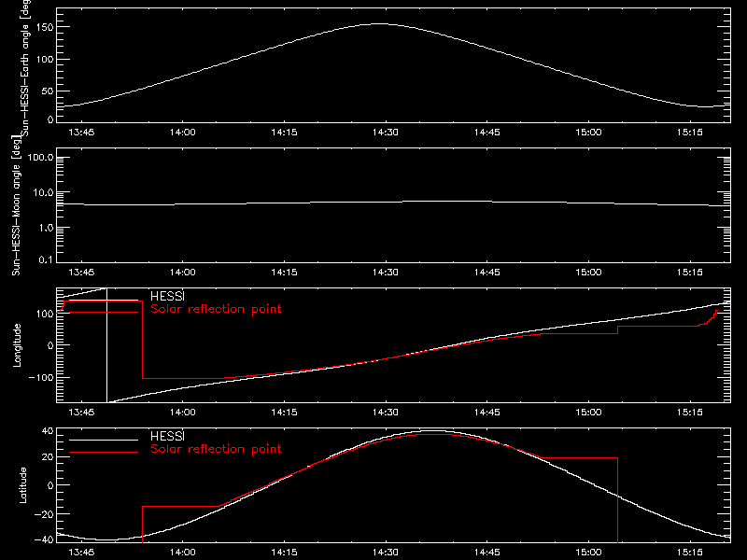Click 14:45 under the Longitude plot
Screen dimensions: 747x560
pos(486,413)
